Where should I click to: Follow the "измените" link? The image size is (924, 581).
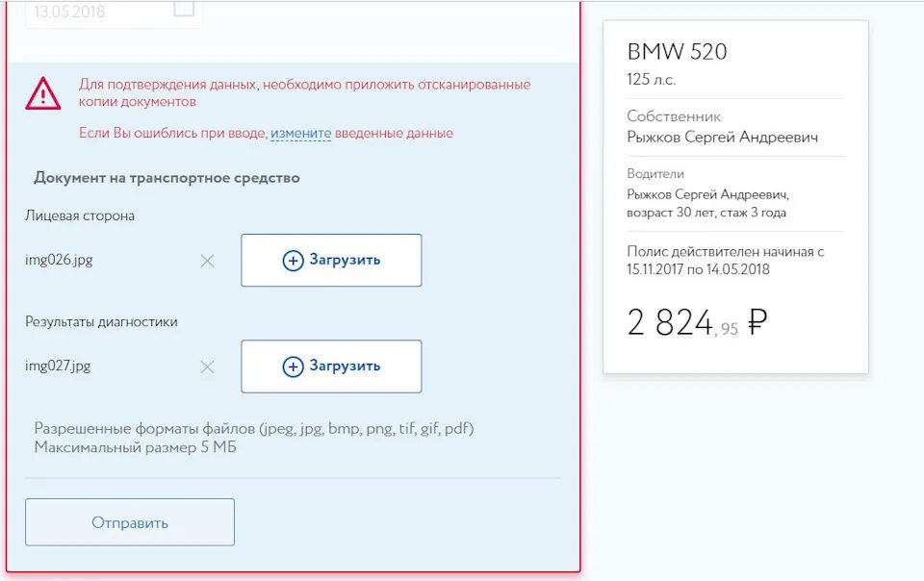(300, 134)
